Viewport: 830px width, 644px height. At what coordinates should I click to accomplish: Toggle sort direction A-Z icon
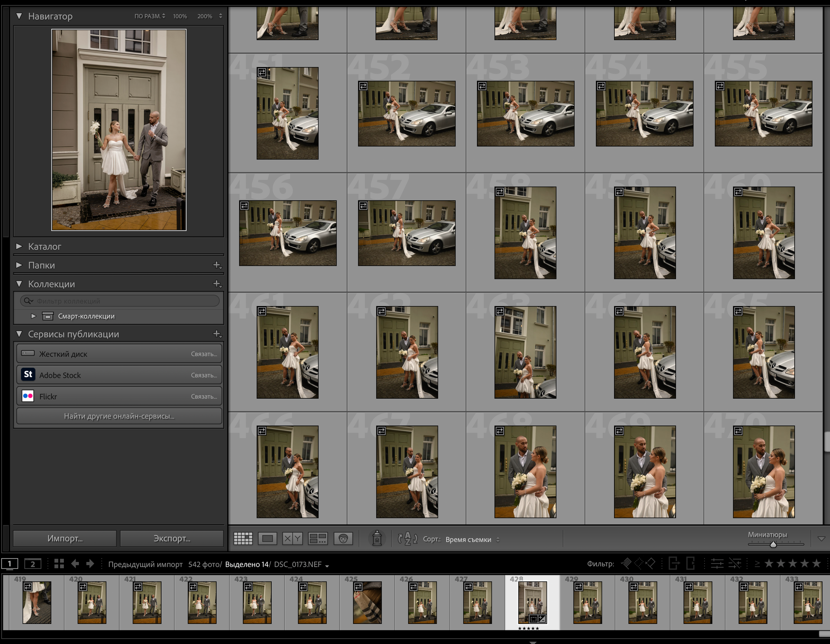[x=408, y=538]
